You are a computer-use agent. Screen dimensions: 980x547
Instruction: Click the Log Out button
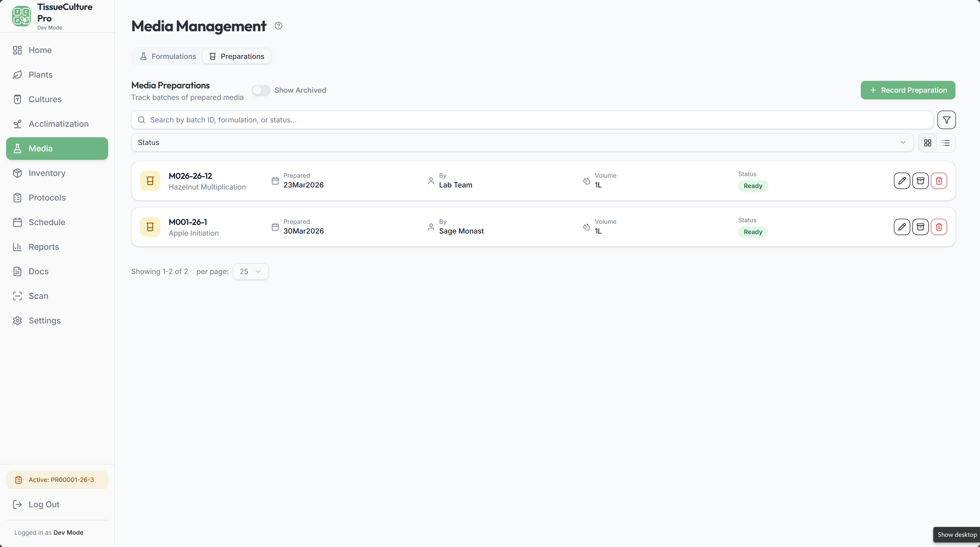point(57,504)
